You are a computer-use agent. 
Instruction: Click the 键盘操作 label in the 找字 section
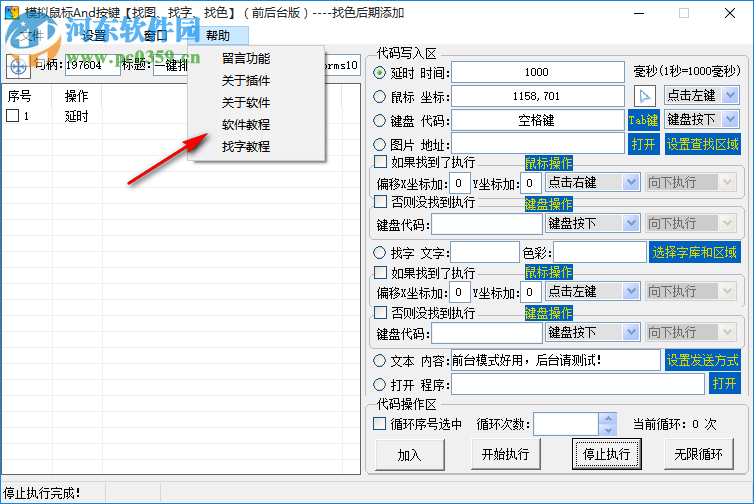pyautogui.click(x=549, y=313)
